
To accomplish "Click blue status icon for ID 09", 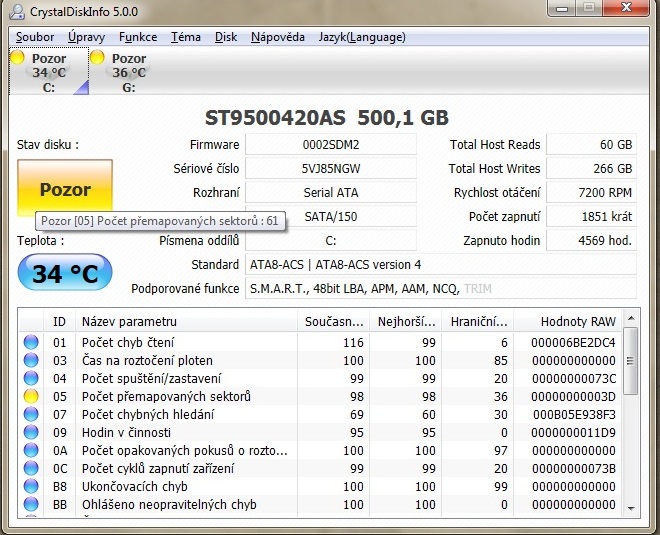I will 31,432.
